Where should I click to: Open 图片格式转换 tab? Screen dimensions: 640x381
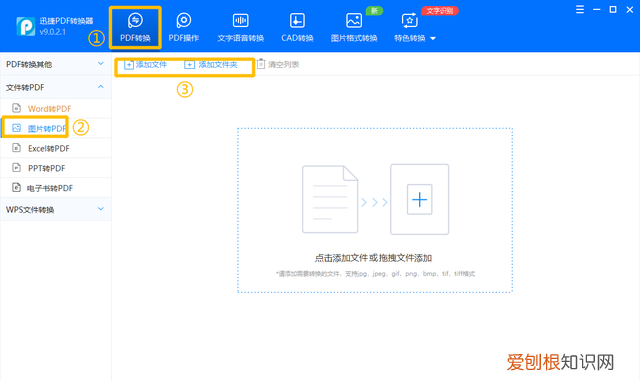click(x=353, y=28)
